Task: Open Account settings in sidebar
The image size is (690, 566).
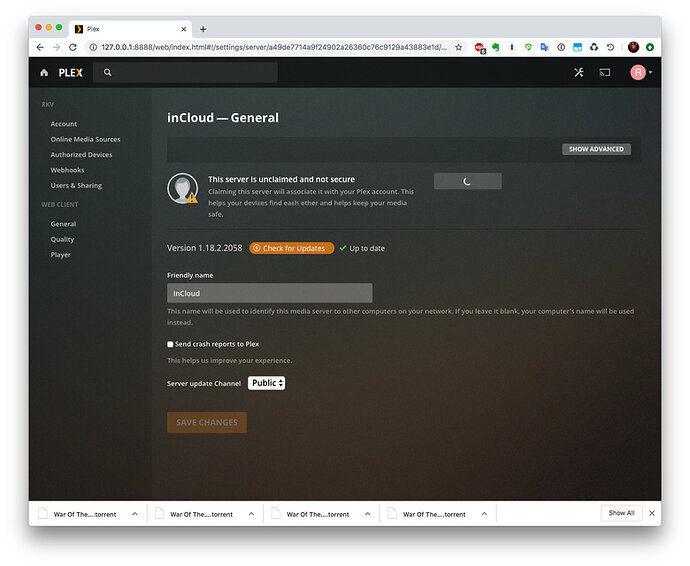Action: pos(63,124)
